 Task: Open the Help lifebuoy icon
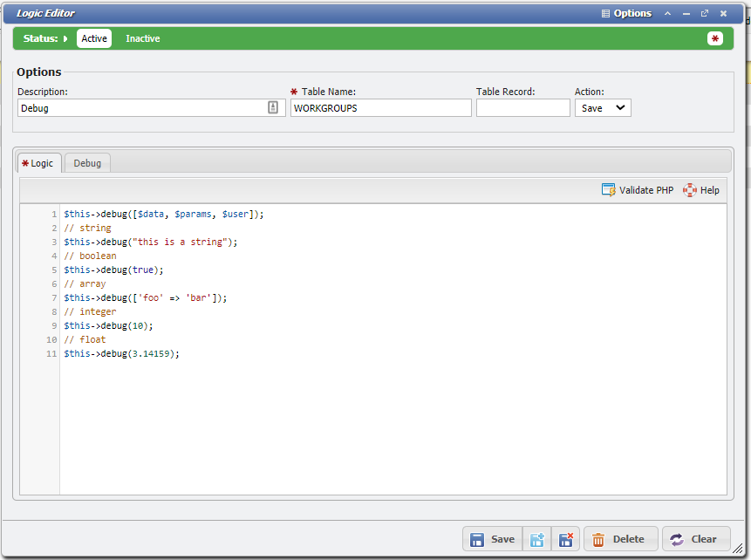pos(690,190)
